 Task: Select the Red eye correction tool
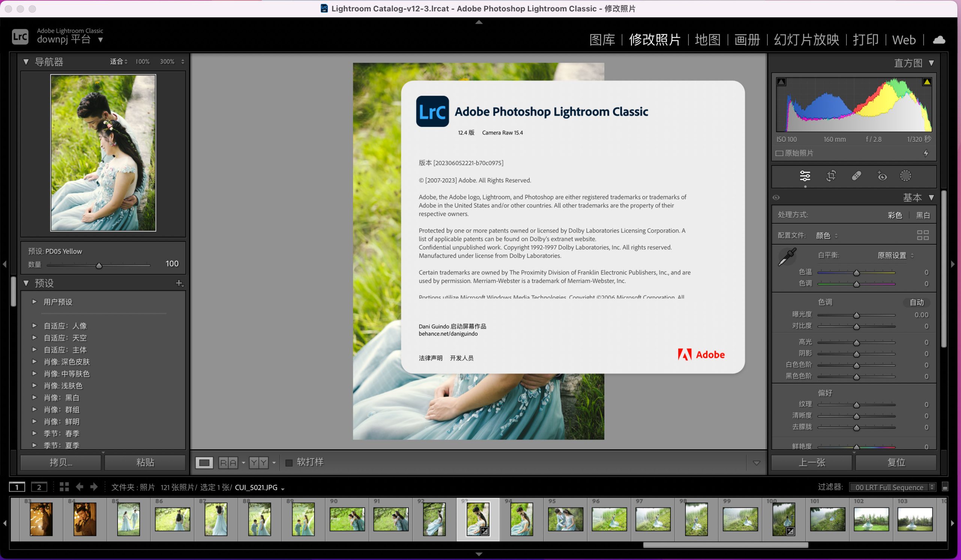click(x=882, y=176)
